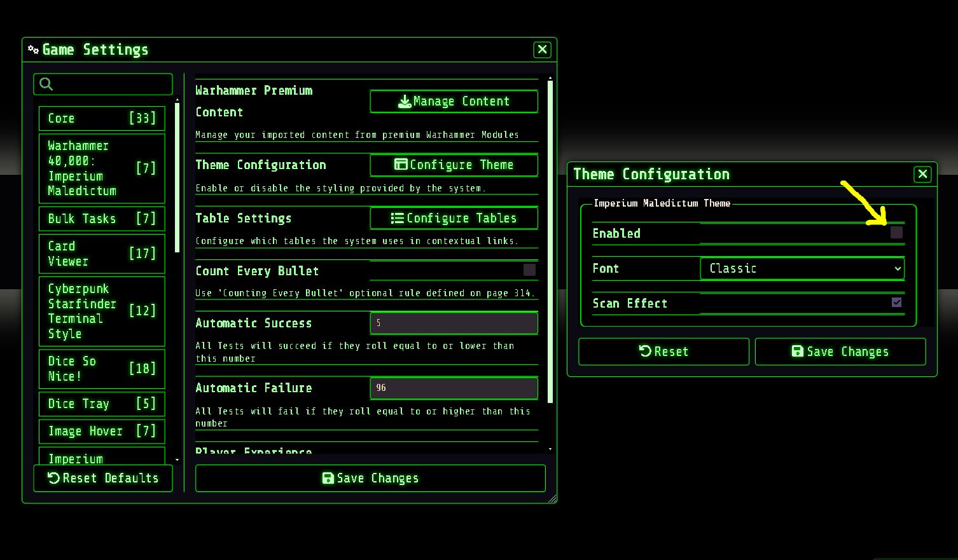This screenshot has width=958, height=560.
Task: Click the Manage Content button
Action: tap(454, 101)
